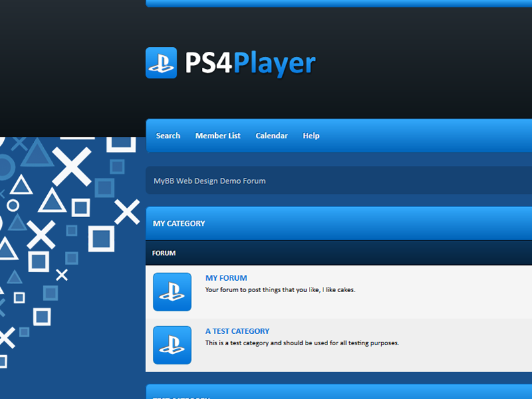The image size is (532, 399).
Task: Open the MY FORUM link
Action: [x=226, y=278]
